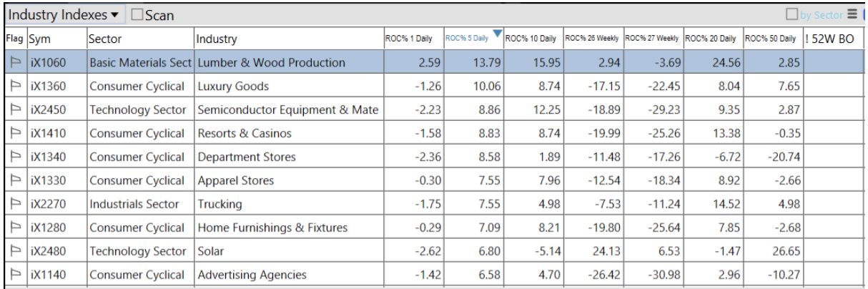Check the by Sector checkbox
868x289 pixels.
791,14
